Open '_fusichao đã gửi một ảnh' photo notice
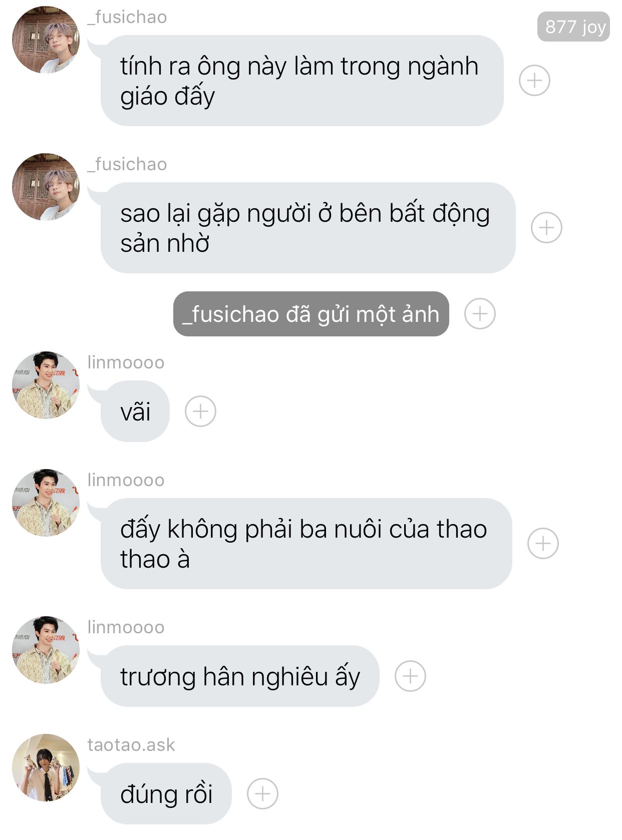 pos(311,314)
